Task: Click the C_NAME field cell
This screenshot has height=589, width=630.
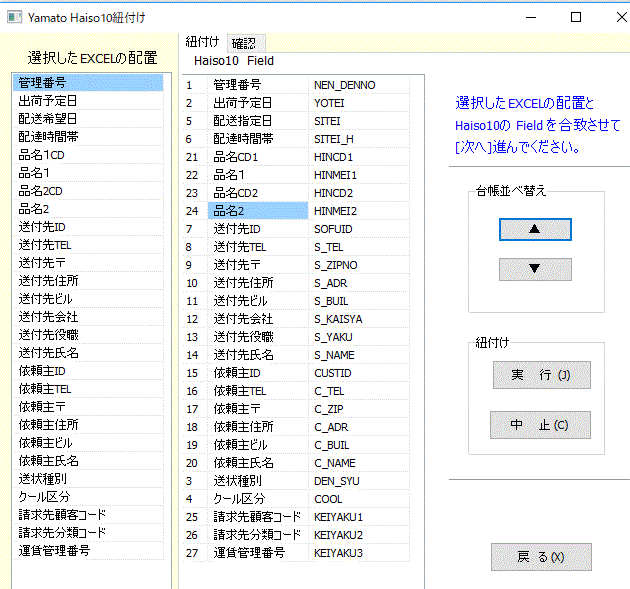Action: 359,463
